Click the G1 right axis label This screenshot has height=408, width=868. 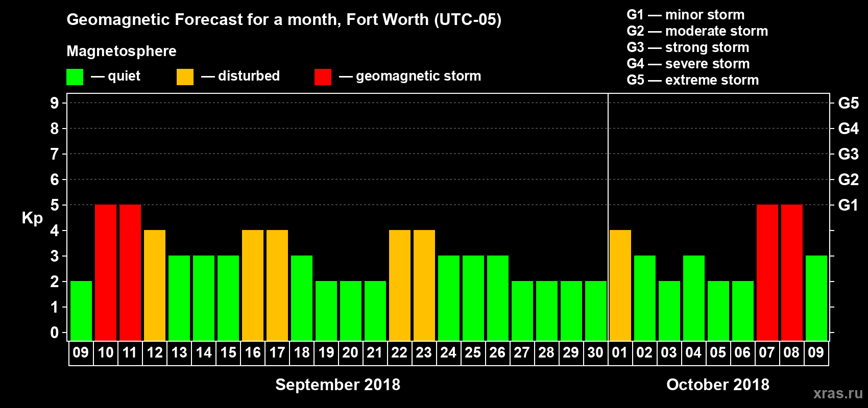pos(849,205)
